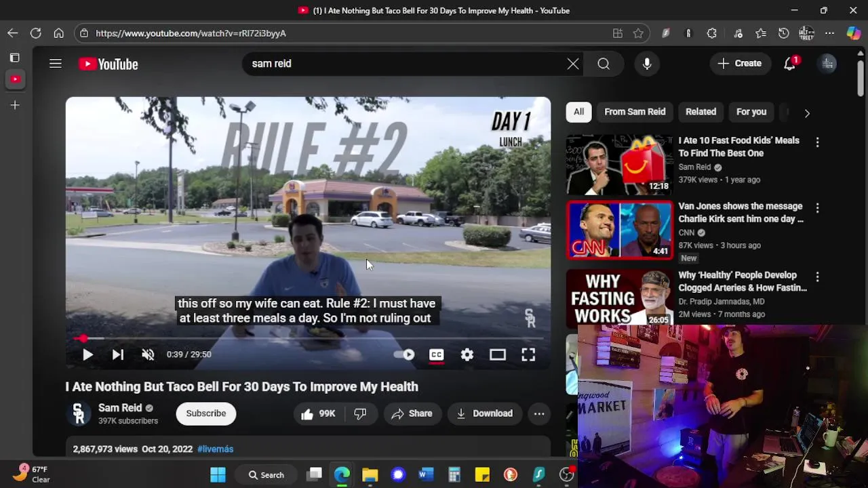Viewport: 868px width, 488px height.
Task: Go to browser home page
Action: coord(59,33)
